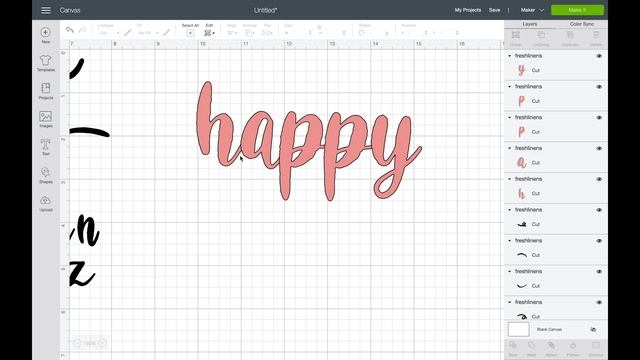
Task: Open the Projects panel
Action: click(46, 91)
